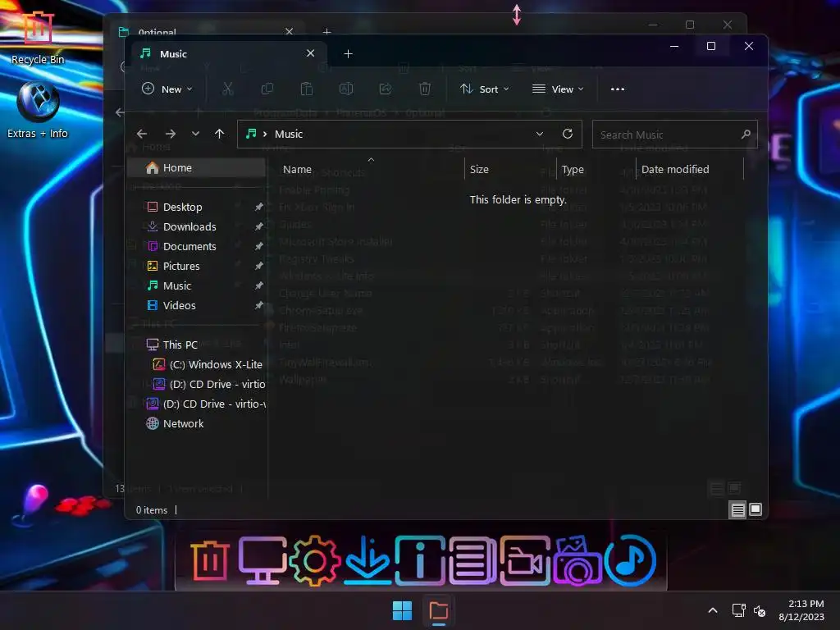Expand address bar history dropdown
This screenshot has width=840, height=630.
point(540,134)
